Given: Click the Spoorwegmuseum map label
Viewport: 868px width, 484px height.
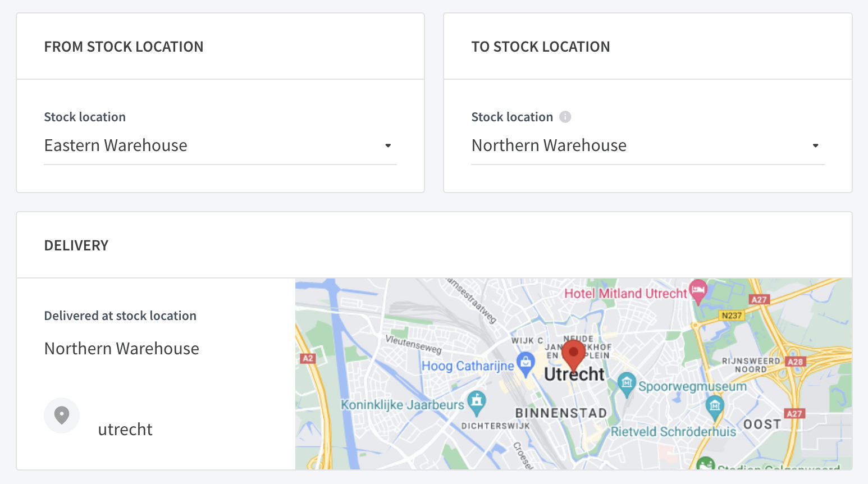Looking at the screenshot, I should pos(692,386).
